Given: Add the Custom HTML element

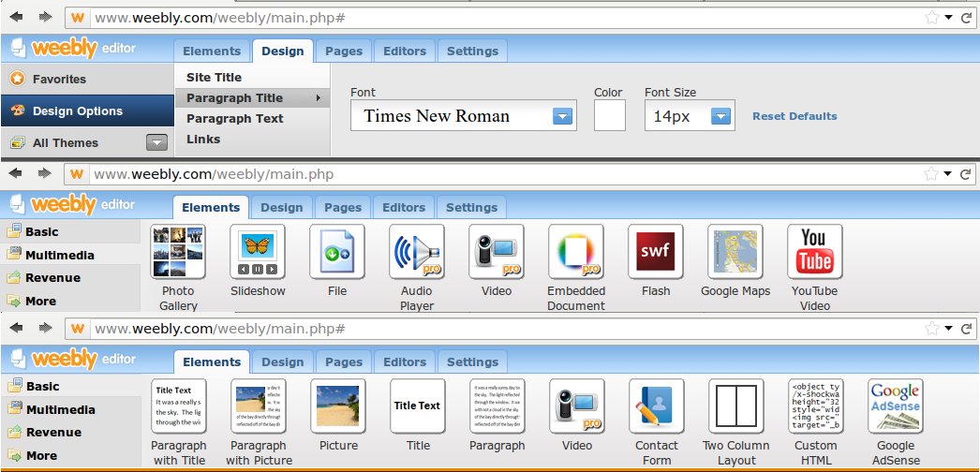Looking at the screenshot, I should coord(816,406).
